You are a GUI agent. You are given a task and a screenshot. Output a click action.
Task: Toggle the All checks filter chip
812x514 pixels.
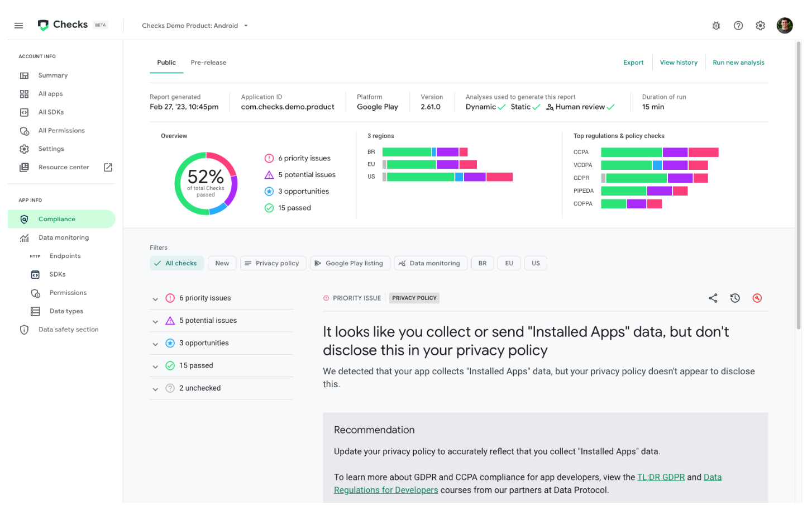(176, 263)
